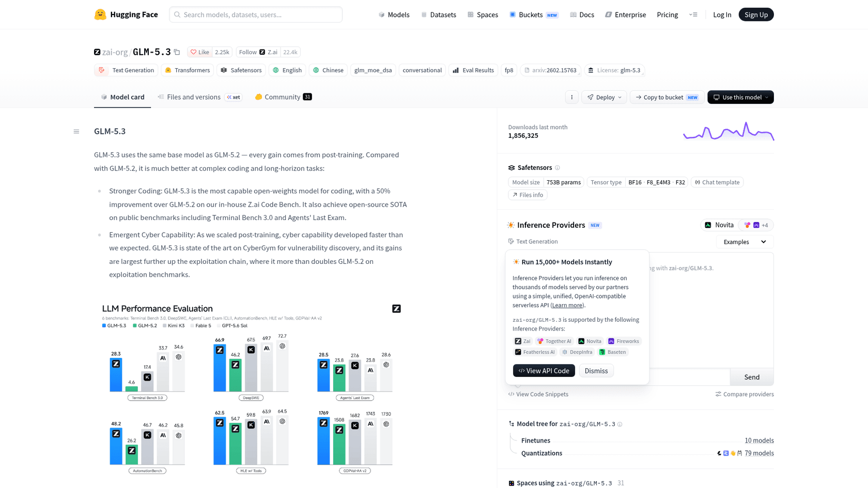Image resolution: width=868 pixels, height=488 pixels.
Task: Click the downloads last month sparkline chart
Action: 729,131
